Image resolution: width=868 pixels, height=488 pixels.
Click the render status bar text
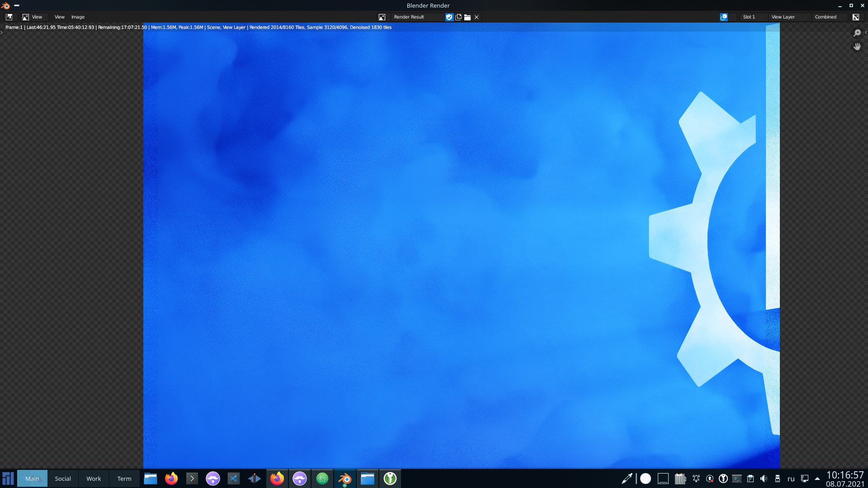[x=198, y=27]
